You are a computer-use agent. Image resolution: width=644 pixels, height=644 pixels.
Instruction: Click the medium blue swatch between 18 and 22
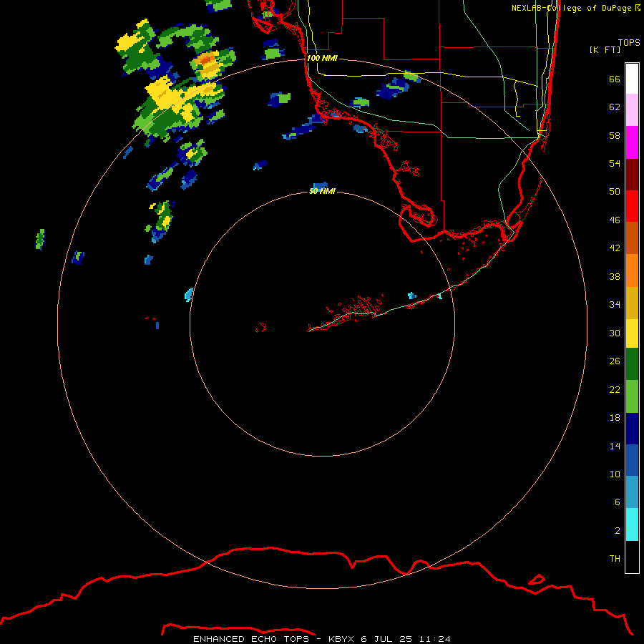[632, 460]
